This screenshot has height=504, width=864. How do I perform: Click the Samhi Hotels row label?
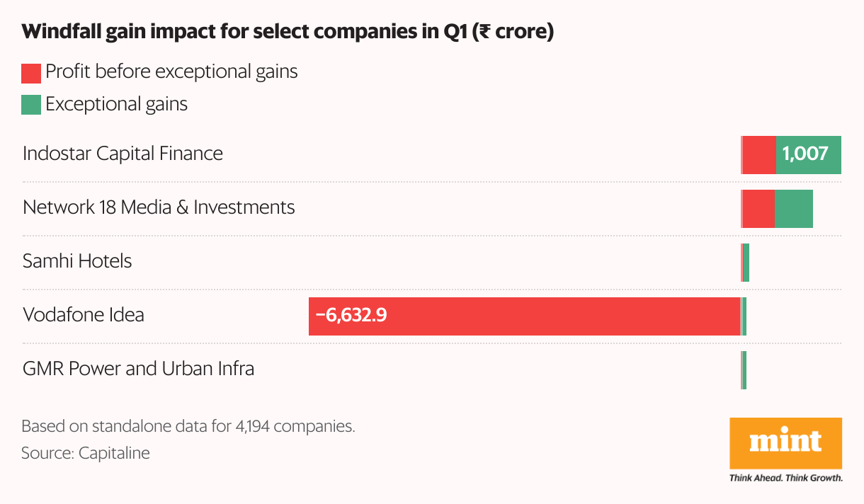coord(77,261)
